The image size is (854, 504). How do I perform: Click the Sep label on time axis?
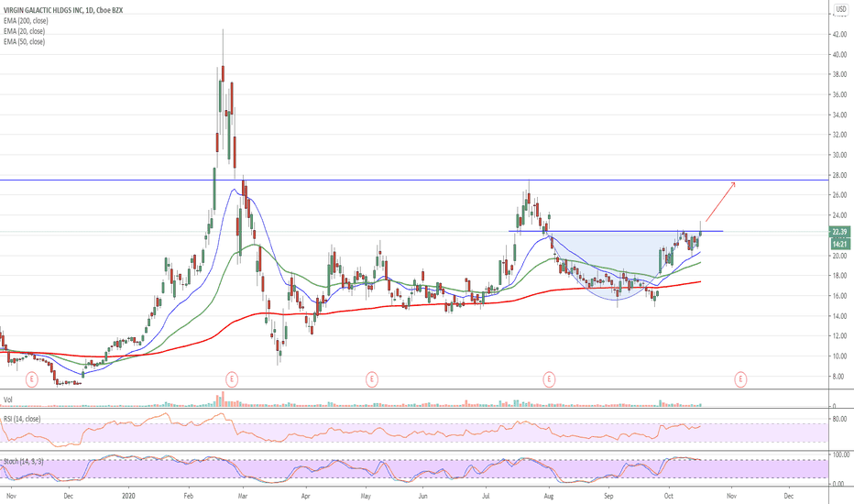coord(608,496)
